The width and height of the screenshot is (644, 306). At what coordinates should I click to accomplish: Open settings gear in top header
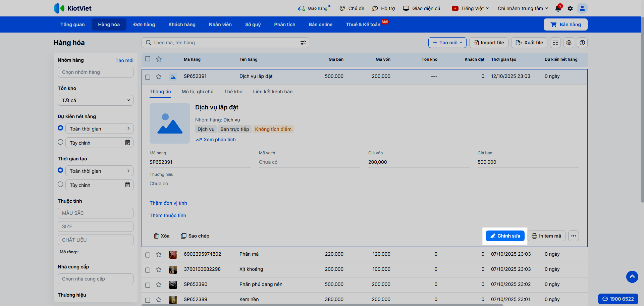pos(570,8)
